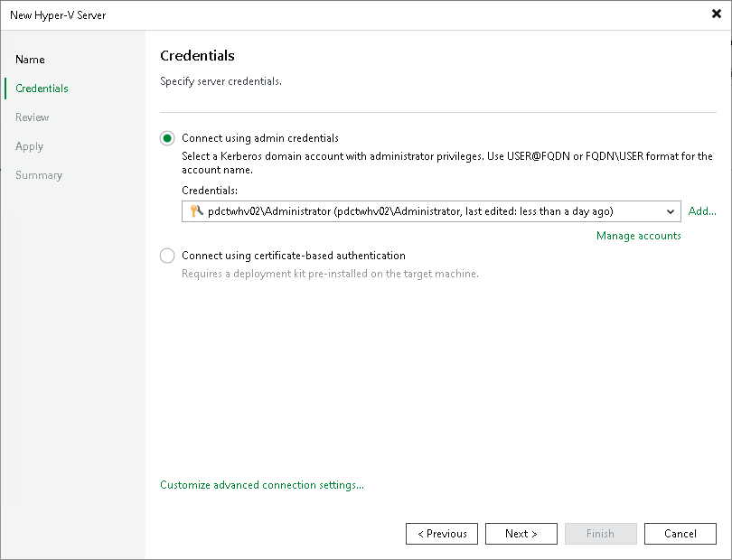Click the New Hyper-V Server window title

click(x=58, y=15)
